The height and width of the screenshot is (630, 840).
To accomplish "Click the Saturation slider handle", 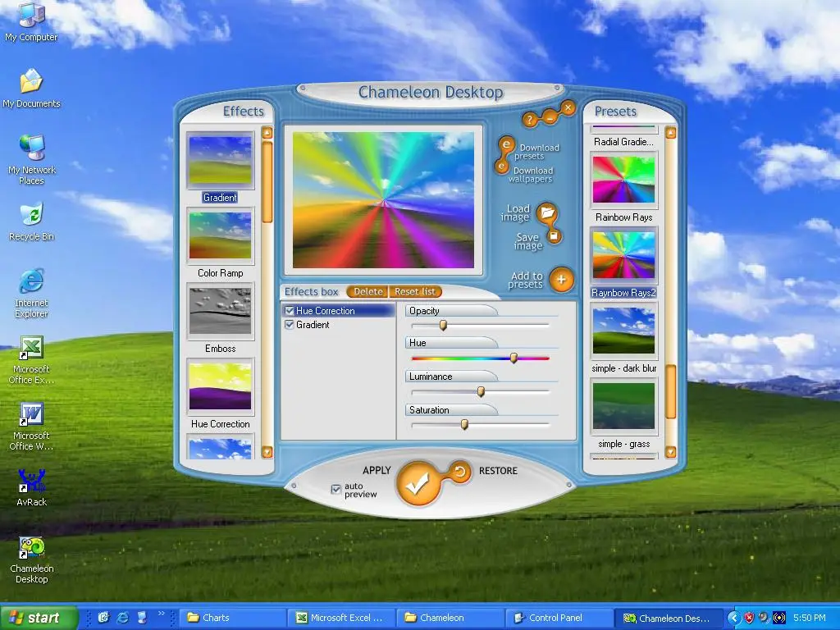I will [x=464, y=425].
